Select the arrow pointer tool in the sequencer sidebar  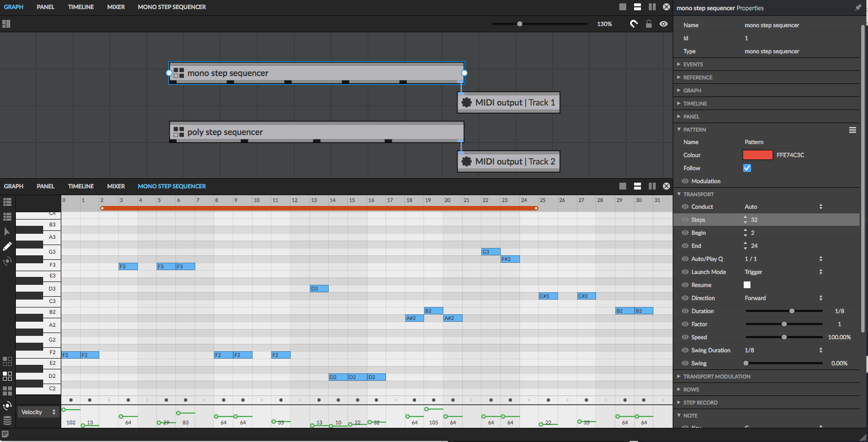click(7, 231)
